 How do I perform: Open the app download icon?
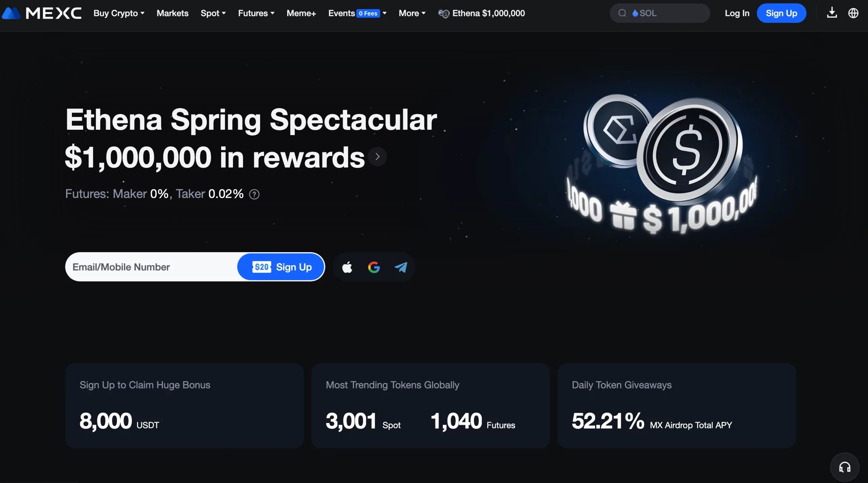pos(832,13)
